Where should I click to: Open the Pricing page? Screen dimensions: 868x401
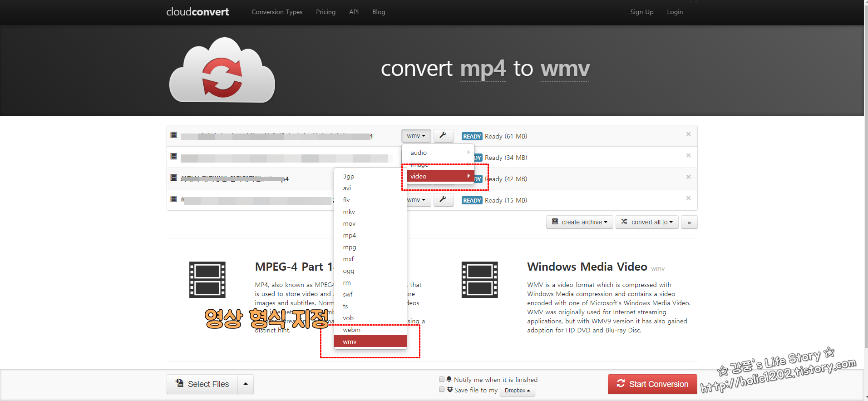pos(326,12)
